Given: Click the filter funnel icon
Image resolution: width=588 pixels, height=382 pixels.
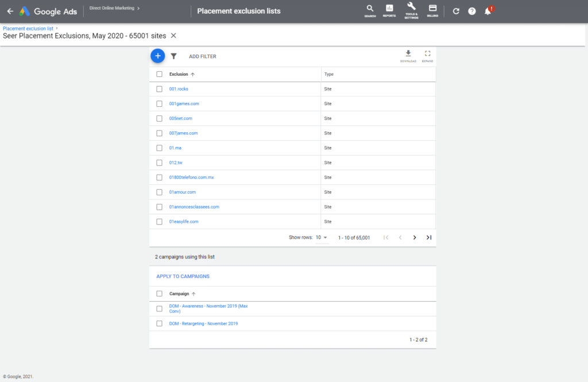Looking at the screenshot, I should [174, 56].
